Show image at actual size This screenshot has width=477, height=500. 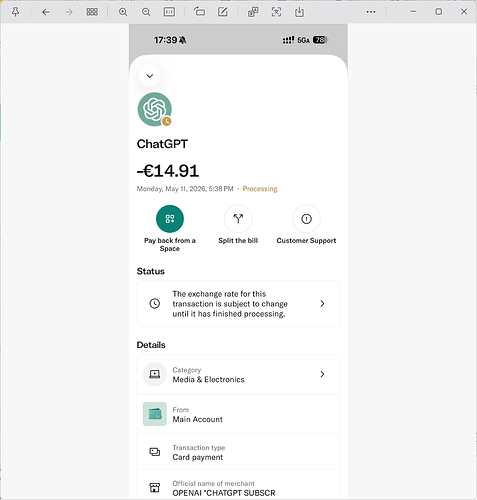point(169,12)
